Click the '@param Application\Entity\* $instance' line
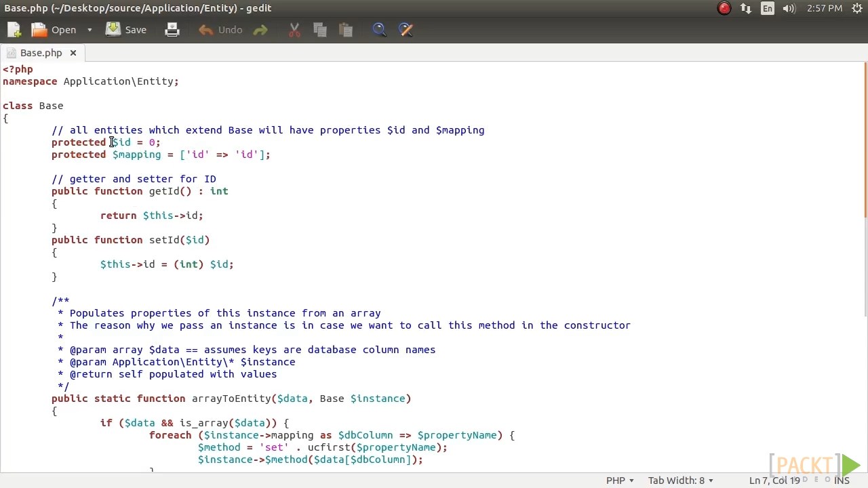The height and width of the screenshot is (488, 868). pos(176,362)
